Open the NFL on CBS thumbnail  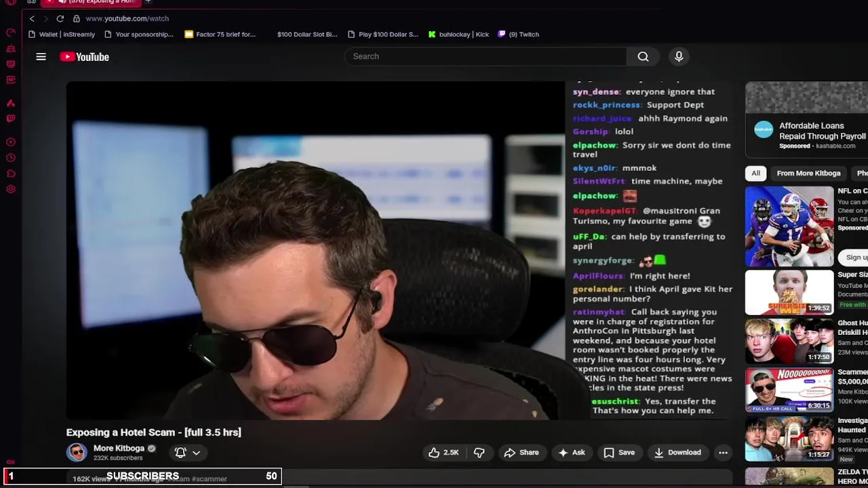(789, 226)
